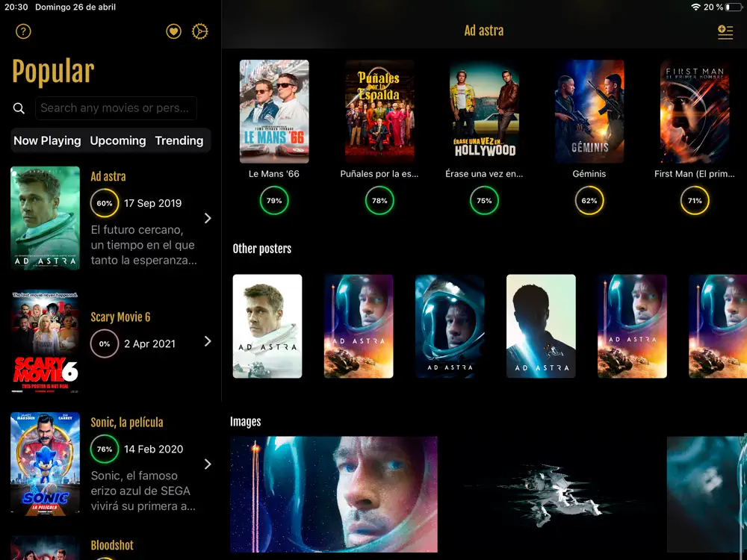Click 75% score under Érase una vez
The width and height of the screenshot is (747, 560).
484,200
